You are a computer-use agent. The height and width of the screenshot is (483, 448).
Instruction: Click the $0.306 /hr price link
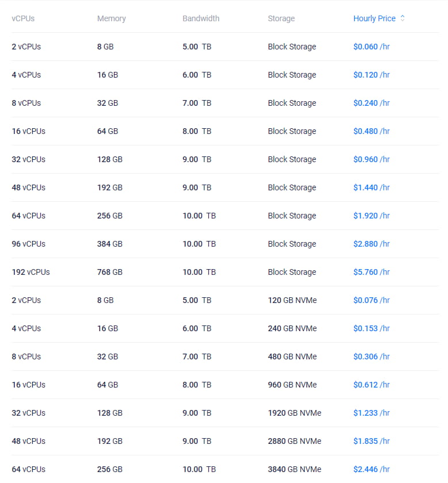tap(372, 356)
